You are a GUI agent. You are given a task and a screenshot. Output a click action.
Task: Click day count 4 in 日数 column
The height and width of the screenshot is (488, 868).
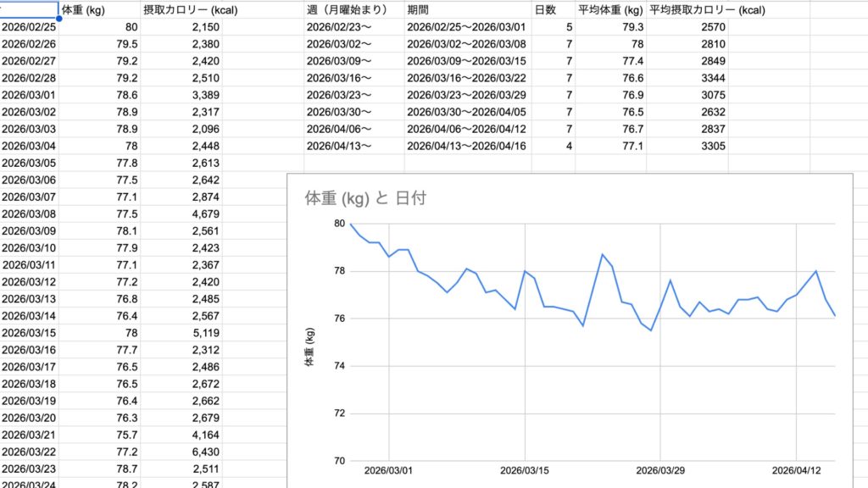pos(553,146)
